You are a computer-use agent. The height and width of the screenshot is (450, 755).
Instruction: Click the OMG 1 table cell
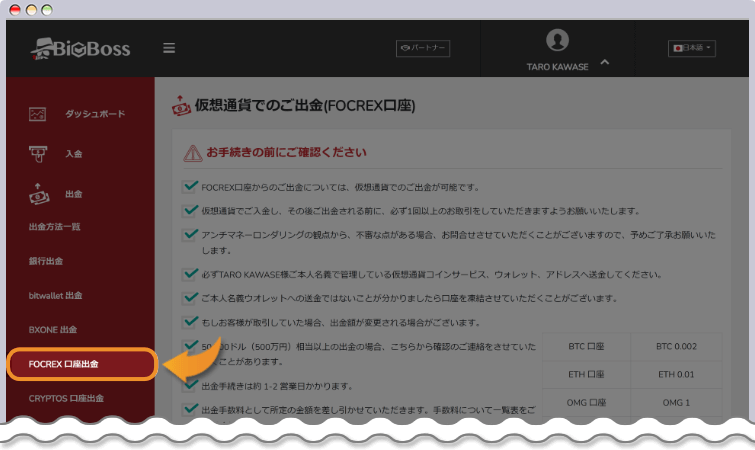[x=676, y=402]
